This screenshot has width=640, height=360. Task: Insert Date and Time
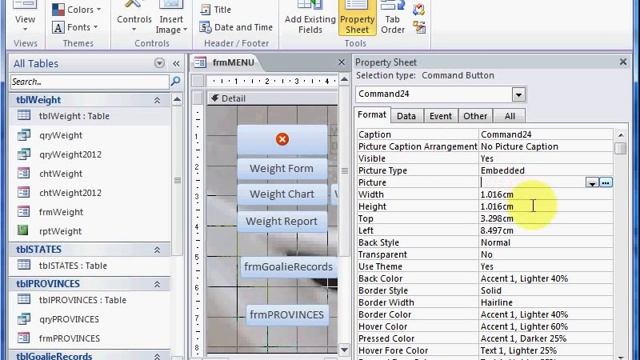pos(236,27)
